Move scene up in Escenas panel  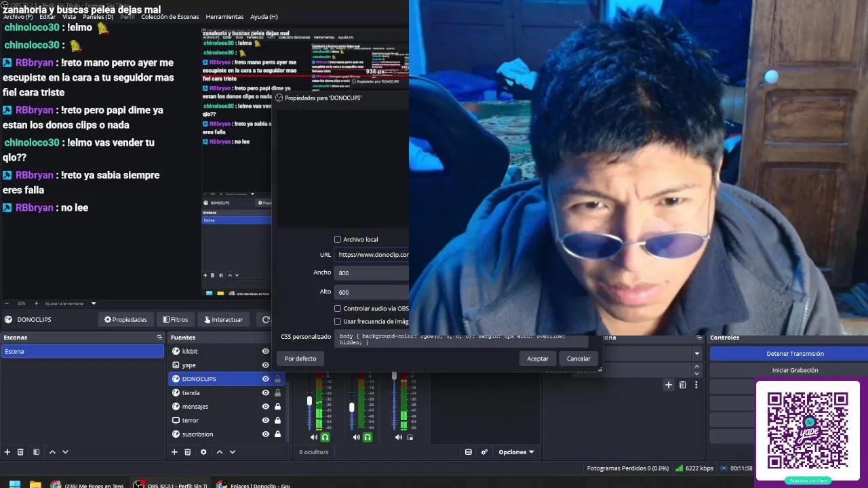tap(52, 452)
